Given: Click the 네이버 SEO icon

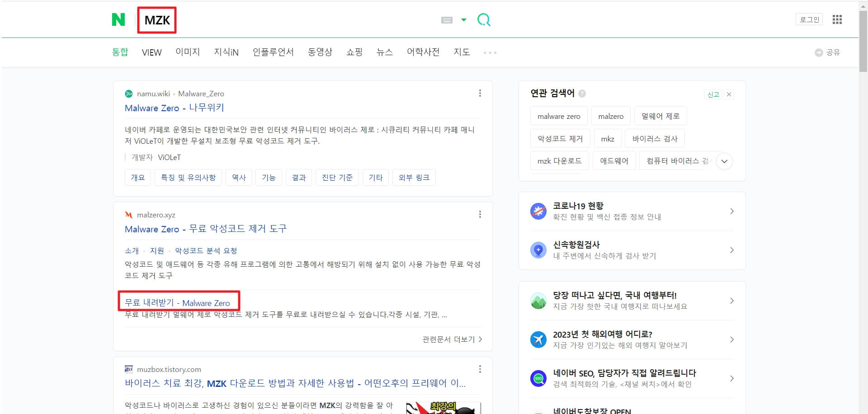Looking at the screenshot, I should tap(538, 378).
